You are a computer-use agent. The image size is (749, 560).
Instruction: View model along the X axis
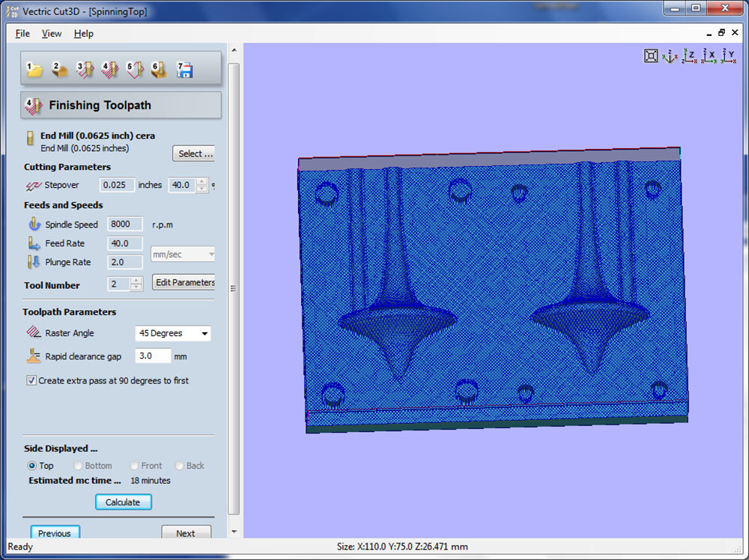[x=709, y=56]
